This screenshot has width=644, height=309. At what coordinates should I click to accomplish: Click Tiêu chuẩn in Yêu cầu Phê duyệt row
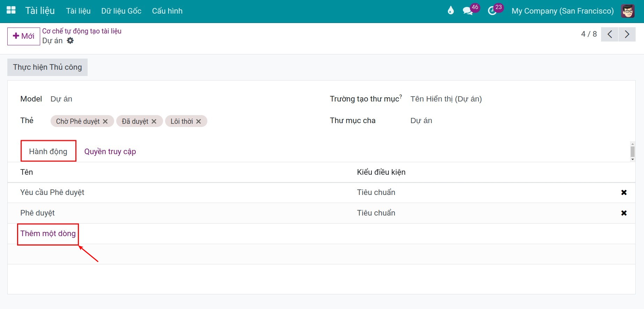click(376, 193)
